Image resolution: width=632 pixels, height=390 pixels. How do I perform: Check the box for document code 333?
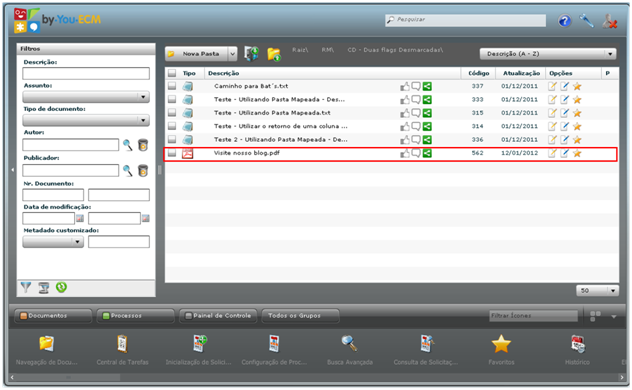[172, 100]
